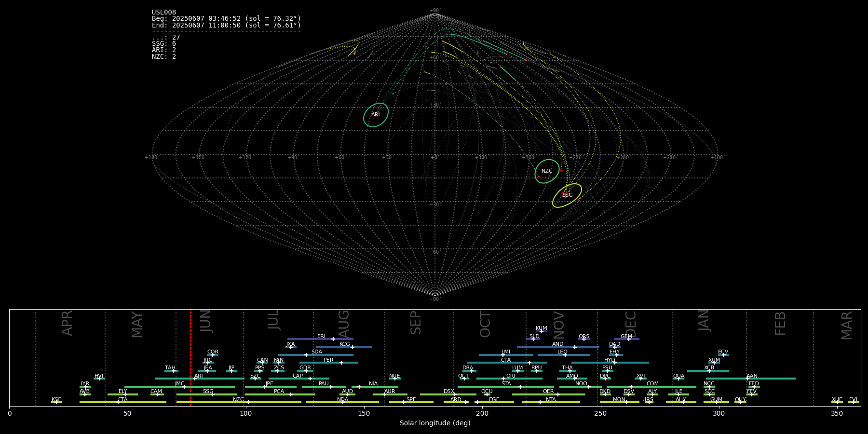Viewport: 868px width, 434px height.
Task: Click the COR shower label in timeline
Action: coord(213,352)
